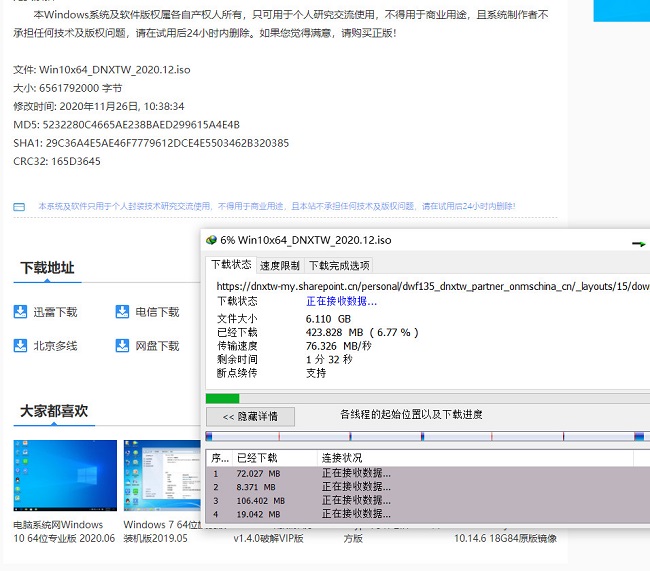Screen dimensions: 650x571
Task: Open the Windows 7 desktop thumbnail
Action: pos(162,475)
